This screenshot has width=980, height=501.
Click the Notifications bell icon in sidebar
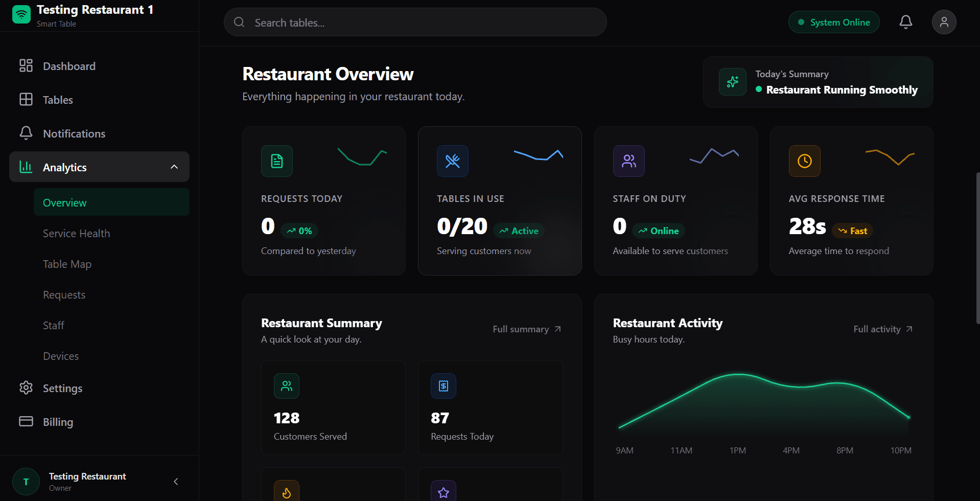click(26, 133)
